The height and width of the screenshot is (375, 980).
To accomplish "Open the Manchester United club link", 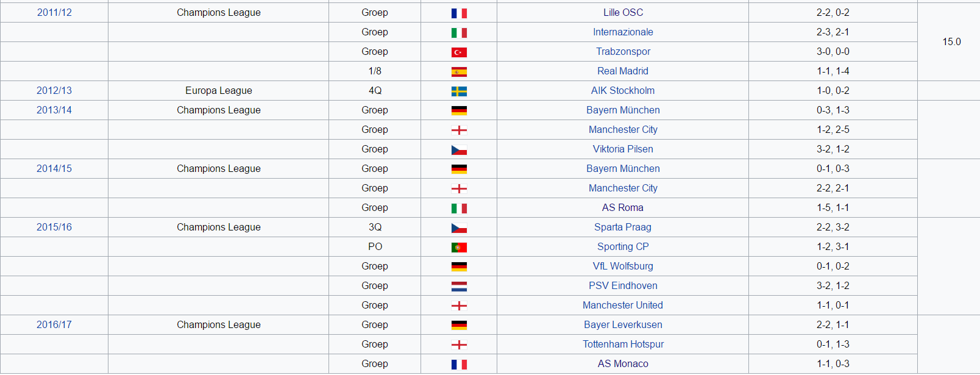I will pos(623,305).
